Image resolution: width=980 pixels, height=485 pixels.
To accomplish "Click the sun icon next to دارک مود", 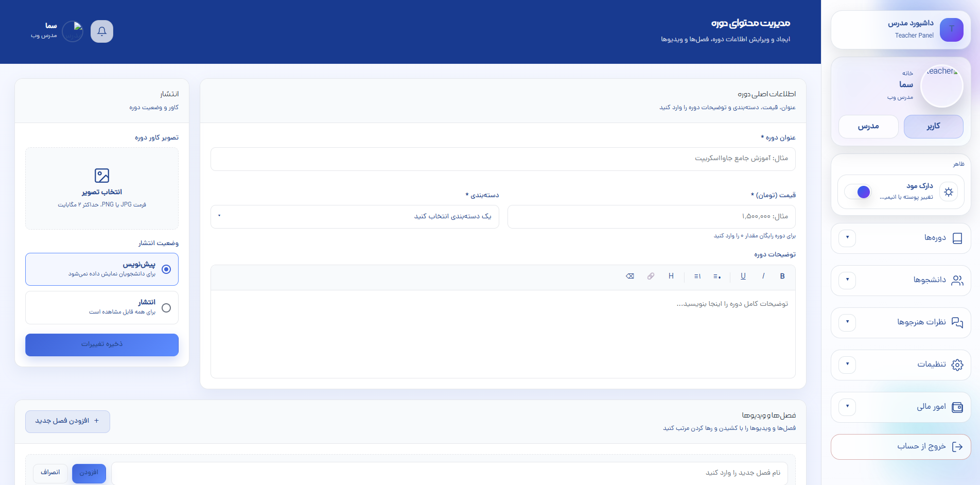I will click(949, 192).
